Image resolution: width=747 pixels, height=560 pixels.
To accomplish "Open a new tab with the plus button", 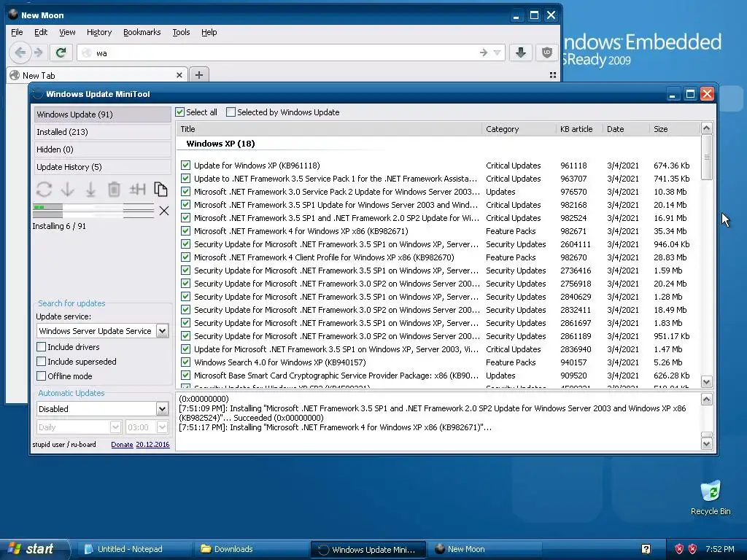I will (199, 75).
